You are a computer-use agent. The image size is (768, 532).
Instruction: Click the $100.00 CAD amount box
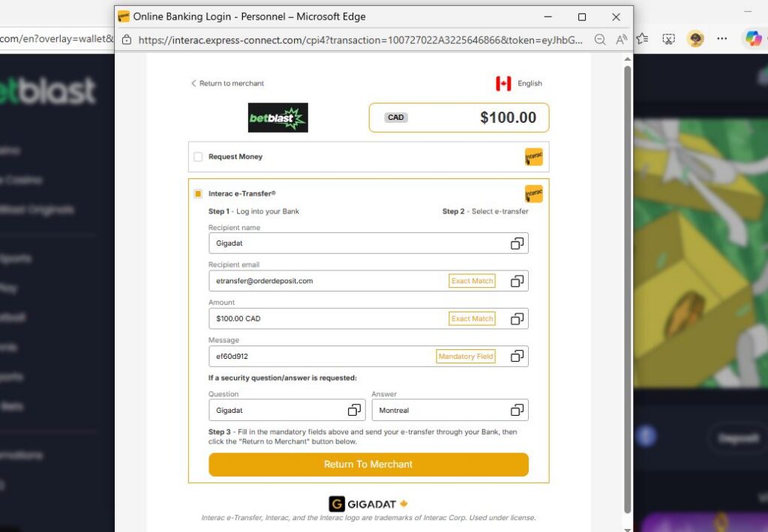459,118
